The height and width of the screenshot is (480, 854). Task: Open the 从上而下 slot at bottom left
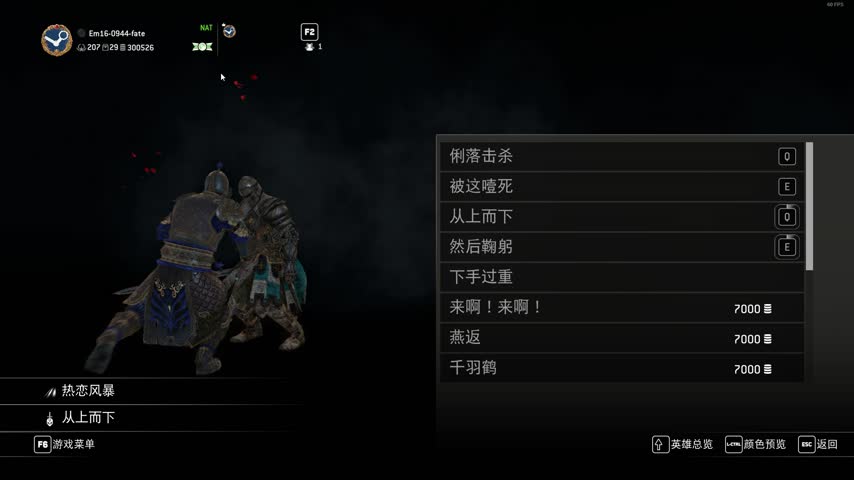point(152,418)
